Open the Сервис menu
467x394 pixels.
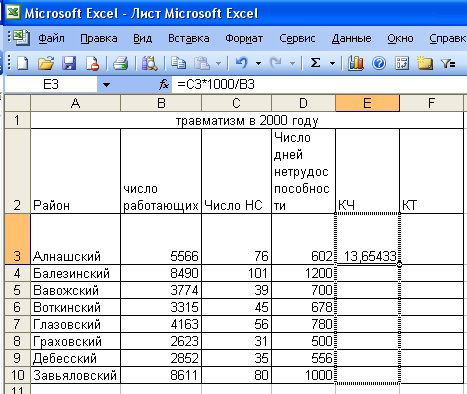[x=297, y=39]
